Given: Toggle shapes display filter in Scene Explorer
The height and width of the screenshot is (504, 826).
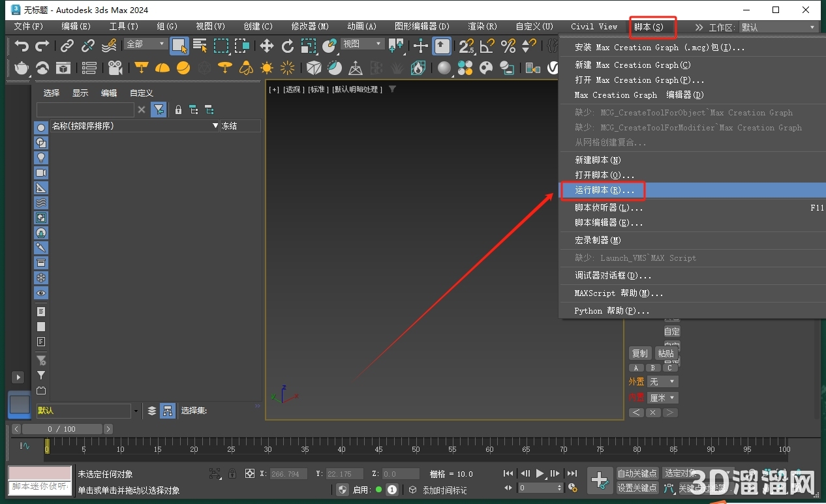Looking at the screenshot, I should click(41, 143).
